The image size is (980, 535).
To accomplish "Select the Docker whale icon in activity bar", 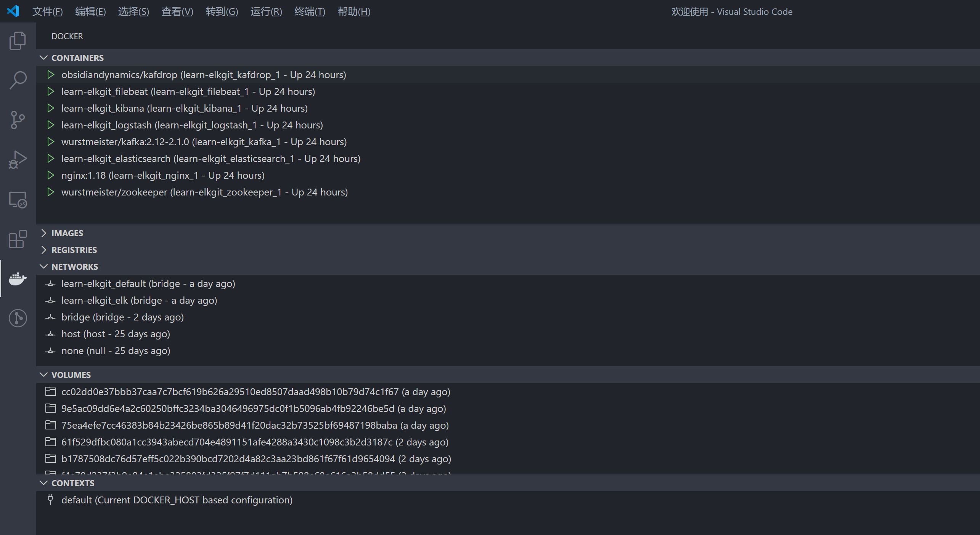I will coord(18,279).
